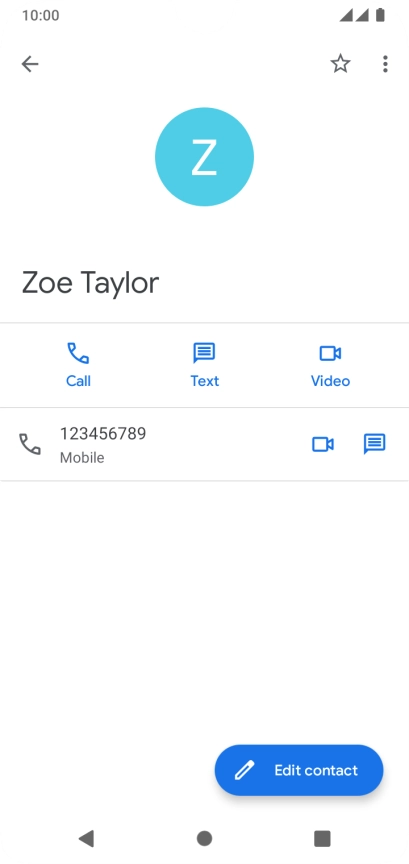Image resolution: width=409 pixels, height=864 pixels.
Task: Tap the Mobile label under the number
Action: pyautogui.click(x=82, y=458)
